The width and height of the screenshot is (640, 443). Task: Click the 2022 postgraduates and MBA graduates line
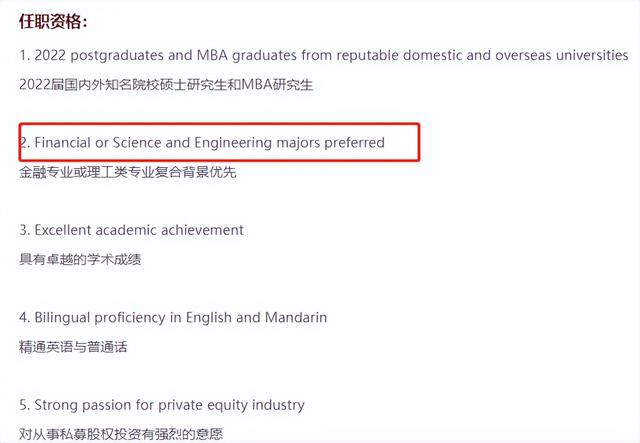(324, 55)
